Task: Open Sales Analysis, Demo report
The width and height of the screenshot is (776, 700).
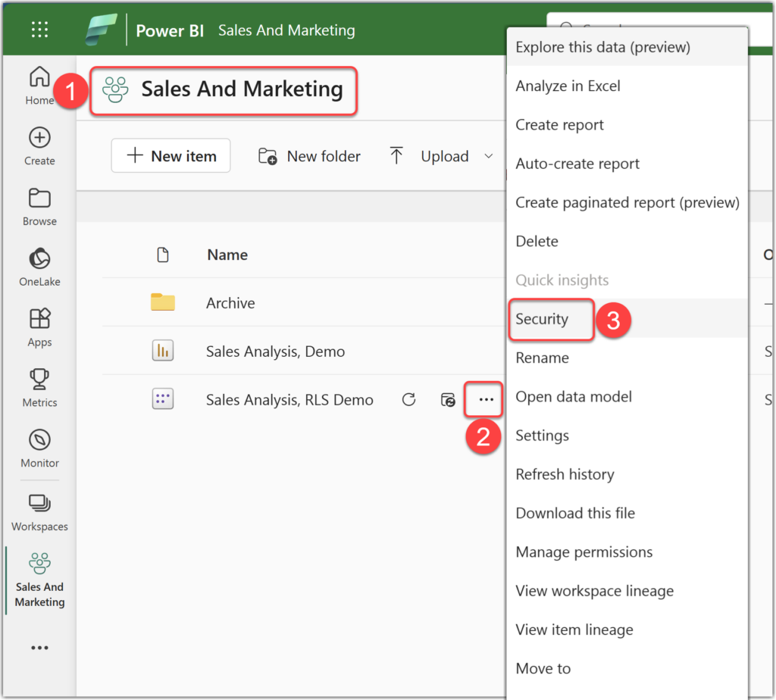Action: pyautogui.click(x=275, y=352)
